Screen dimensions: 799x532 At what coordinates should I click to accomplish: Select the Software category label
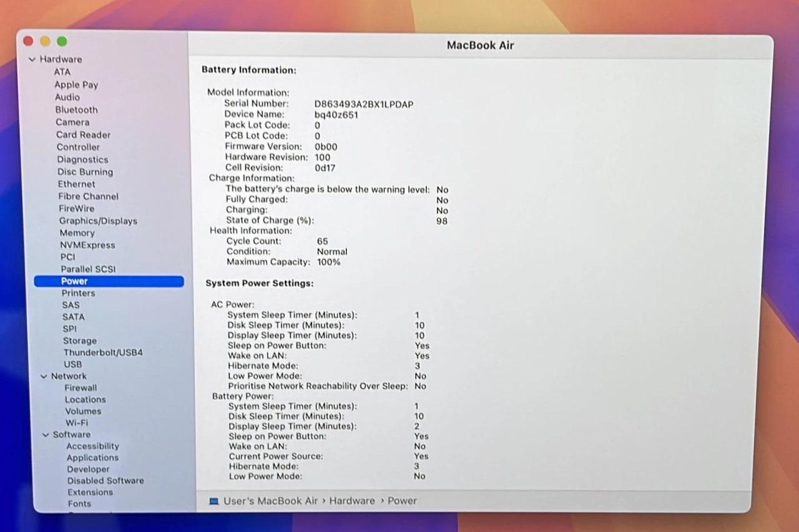(71, 435)
